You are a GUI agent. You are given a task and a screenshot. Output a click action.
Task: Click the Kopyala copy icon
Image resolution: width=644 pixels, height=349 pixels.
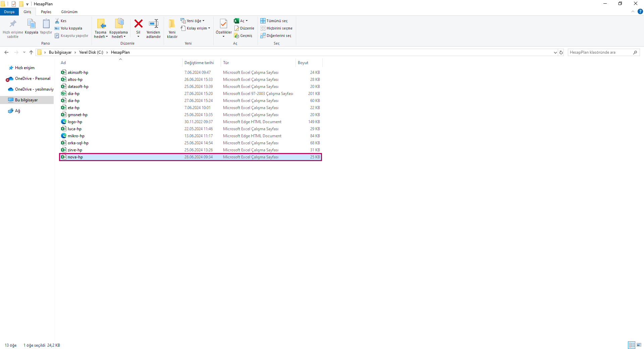[x=31, y=24]
